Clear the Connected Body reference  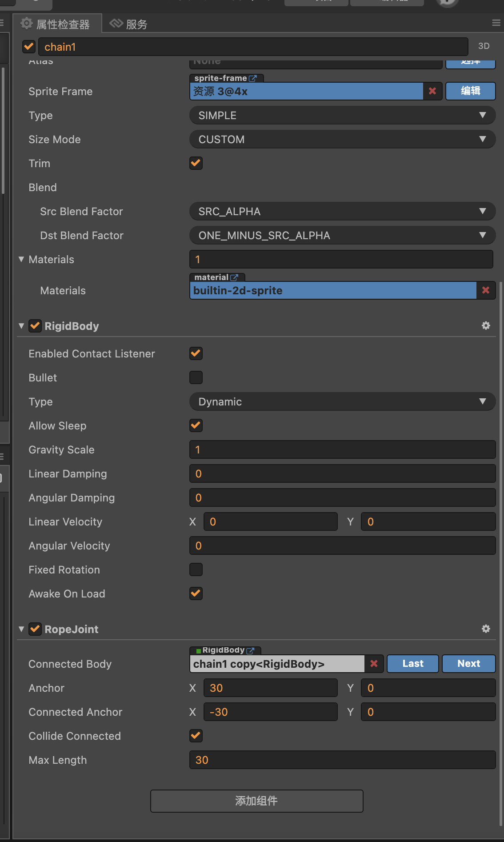point(374,664)
